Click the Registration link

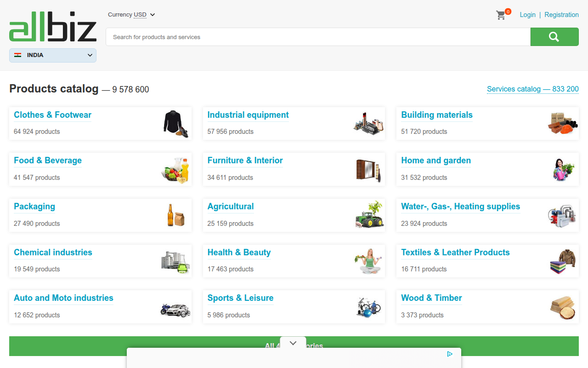tap(561, 15)
